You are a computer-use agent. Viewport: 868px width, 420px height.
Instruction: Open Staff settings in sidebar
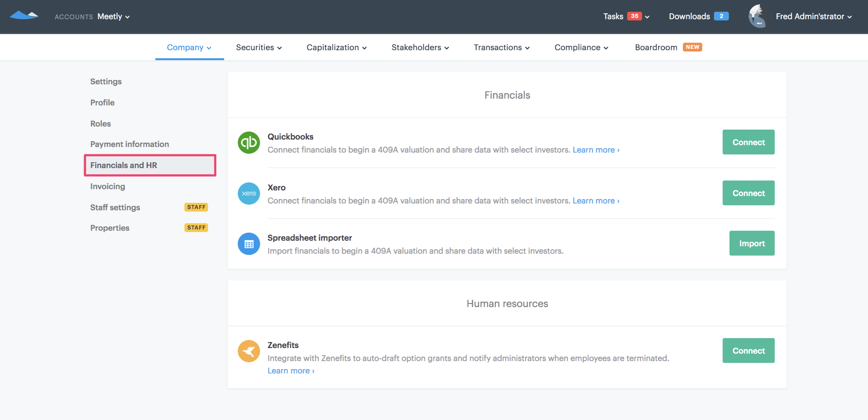click(x=115, y=207)
